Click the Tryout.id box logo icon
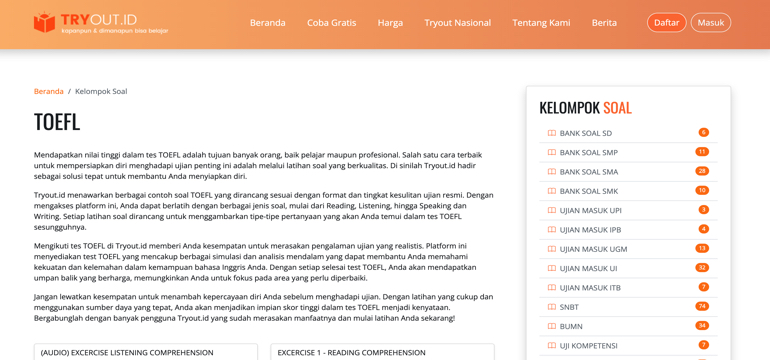The width and height of the screenshot is (770, 360). click(x=44, y=23)
